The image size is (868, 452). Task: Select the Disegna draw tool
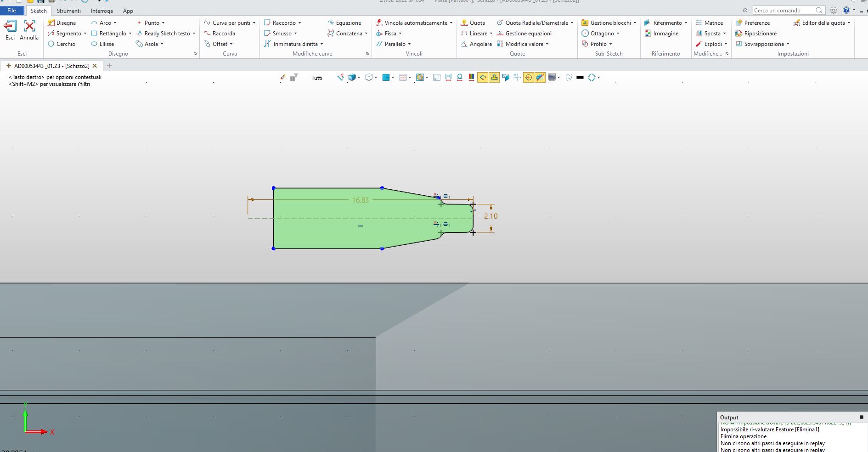(62, 23)
